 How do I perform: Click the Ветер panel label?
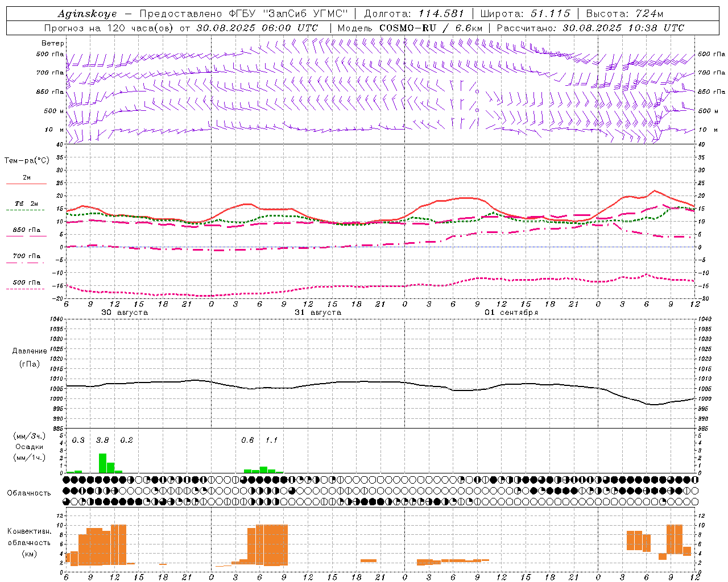[53, 43]
